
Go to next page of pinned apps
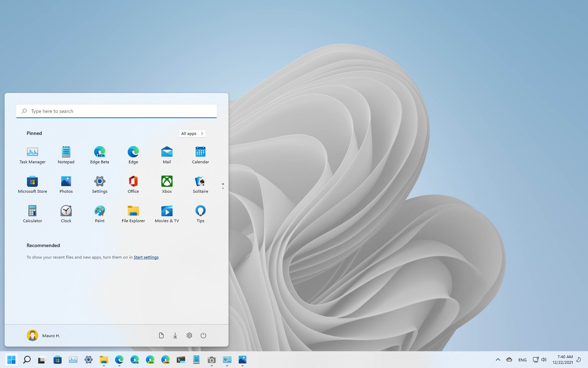click(223, 188)
